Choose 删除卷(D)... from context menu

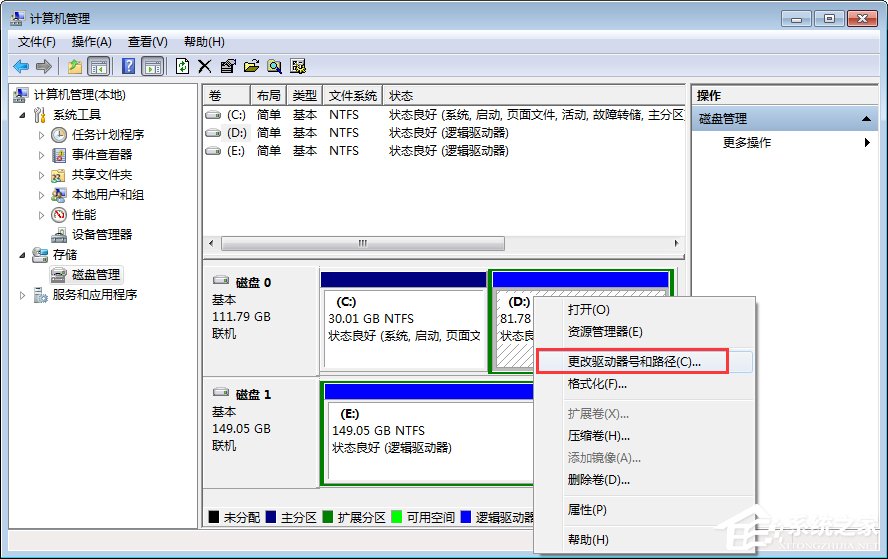tap(644, 480)
